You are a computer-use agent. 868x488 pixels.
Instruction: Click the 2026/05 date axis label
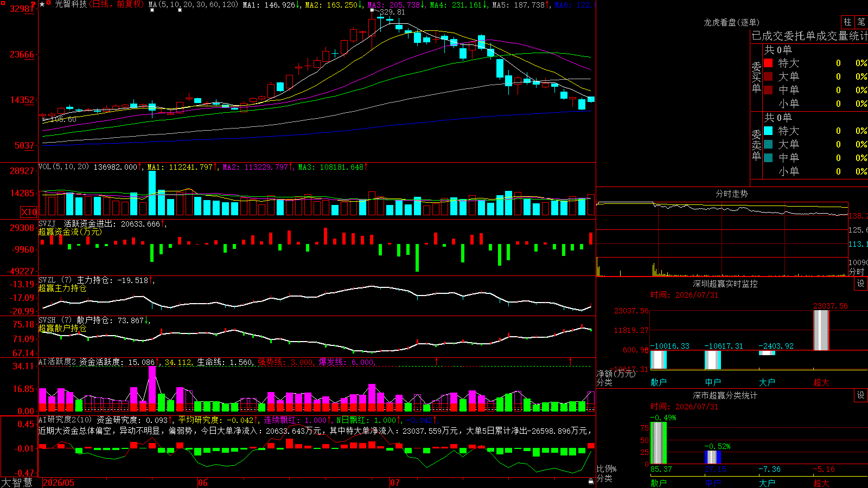[x=59, y=483]
